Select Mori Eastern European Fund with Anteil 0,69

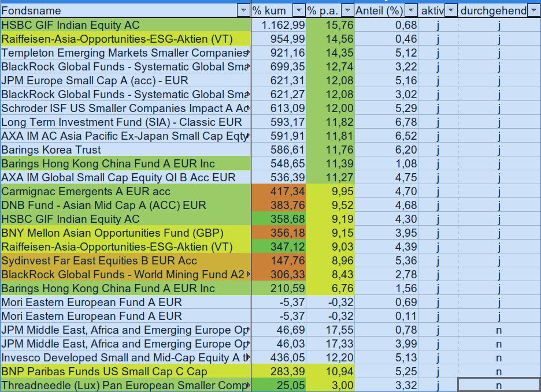[125, 302]
